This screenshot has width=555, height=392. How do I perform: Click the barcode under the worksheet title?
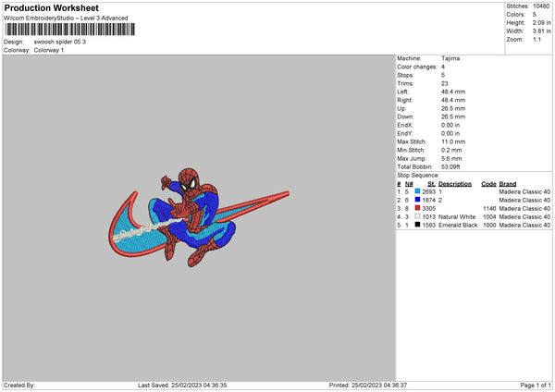point(70,30)
